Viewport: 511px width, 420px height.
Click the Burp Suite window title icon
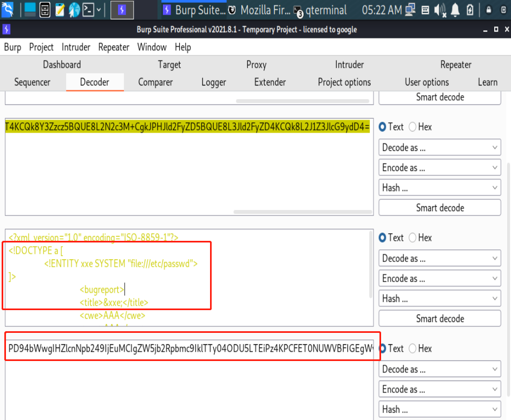point(6,29)
